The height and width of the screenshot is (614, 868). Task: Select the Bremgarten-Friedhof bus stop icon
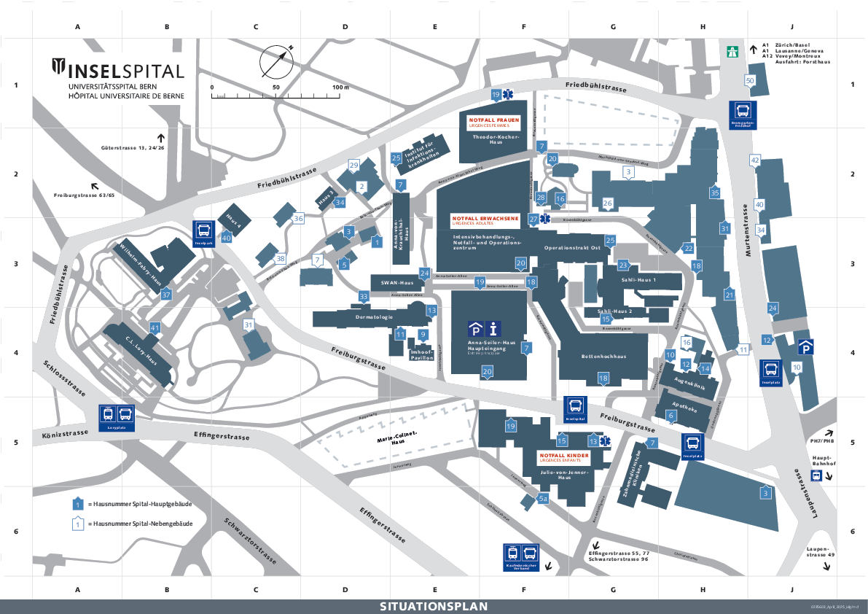pos(743,115)
